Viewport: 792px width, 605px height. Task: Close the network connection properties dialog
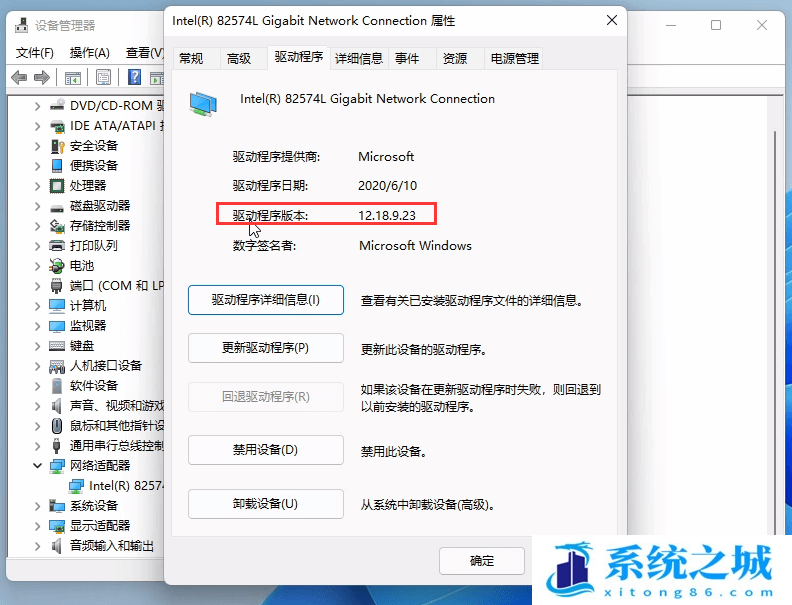[x=612, y=20]
